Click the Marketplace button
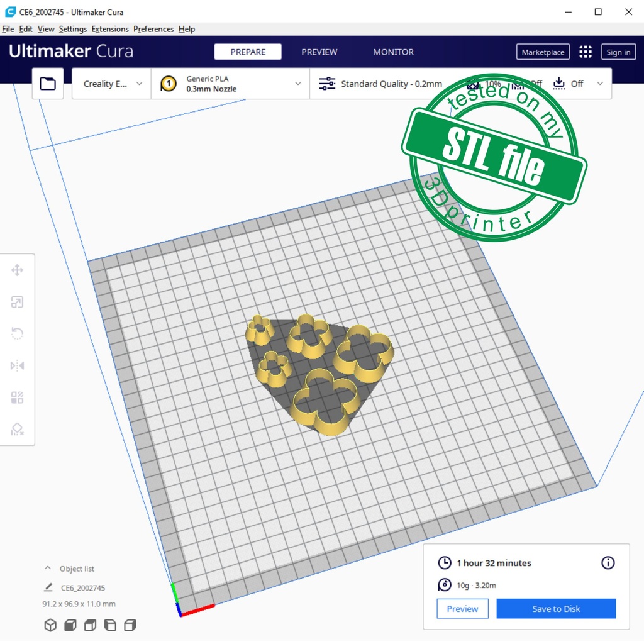Image resolution: width=644 pixels, height=644 pixels. click(543, 52)
